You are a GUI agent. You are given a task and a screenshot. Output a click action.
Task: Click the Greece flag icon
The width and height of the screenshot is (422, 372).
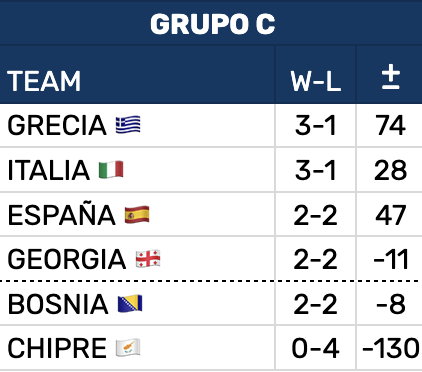[128, 125]
